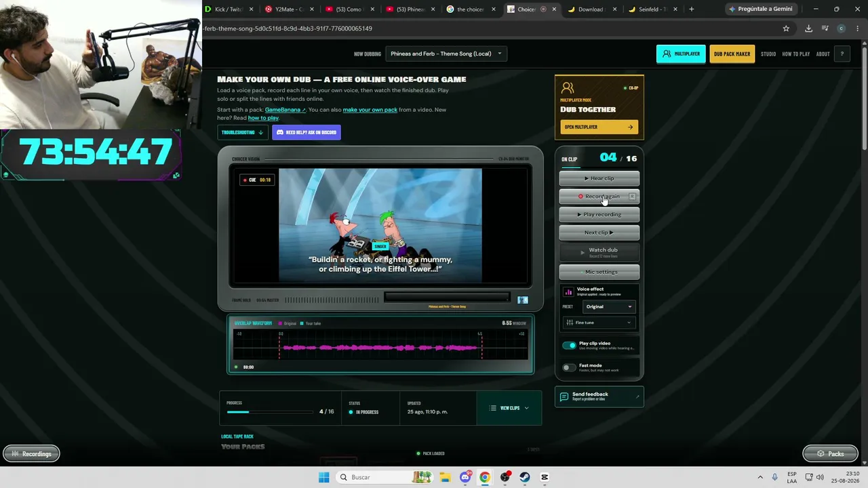Open the Dub Pack Maker

(x=732, y=54)
